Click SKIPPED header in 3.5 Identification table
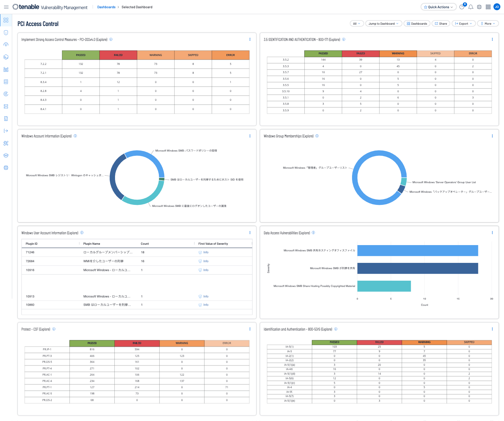This screenshot has height=421, width=504. click(x=435, y=53)
